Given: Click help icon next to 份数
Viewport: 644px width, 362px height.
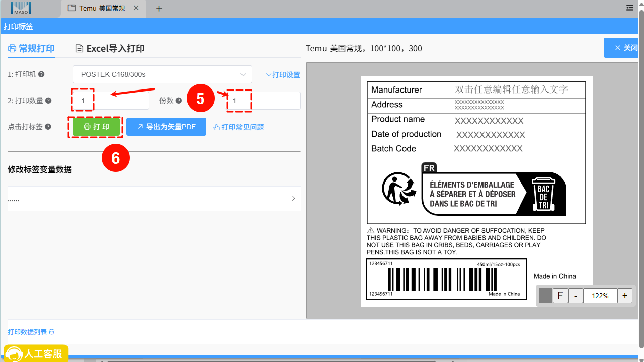Looking at the screenshot, I should click(x=179, y=101).
